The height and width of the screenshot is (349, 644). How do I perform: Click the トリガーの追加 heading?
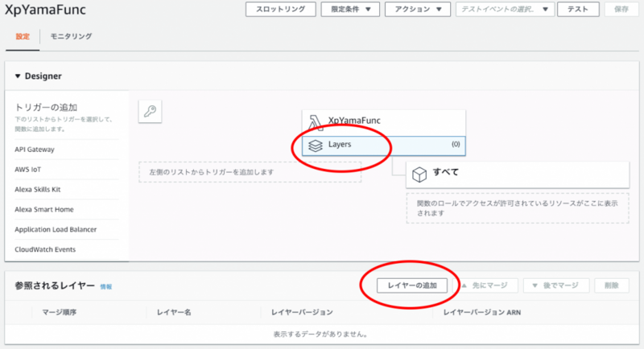46,108
